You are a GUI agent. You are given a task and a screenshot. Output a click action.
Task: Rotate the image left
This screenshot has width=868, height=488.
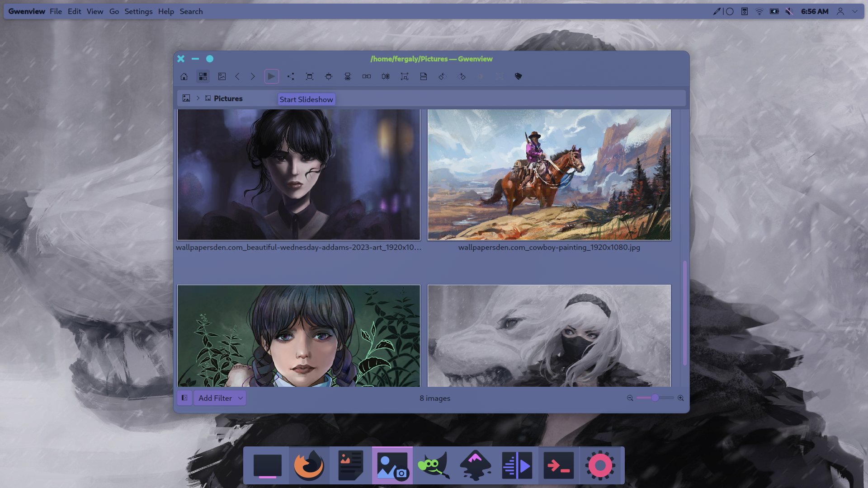(443, 76)
